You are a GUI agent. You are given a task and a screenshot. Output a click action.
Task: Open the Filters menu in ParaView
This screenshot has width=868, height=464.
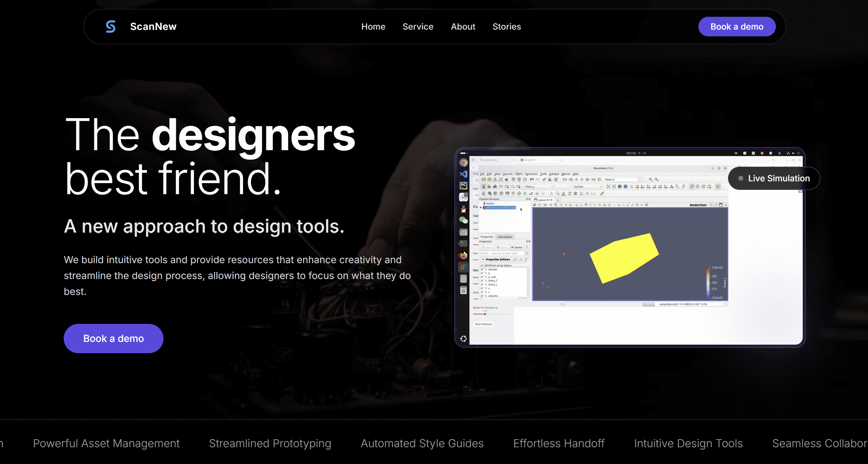tap(518, 174)
